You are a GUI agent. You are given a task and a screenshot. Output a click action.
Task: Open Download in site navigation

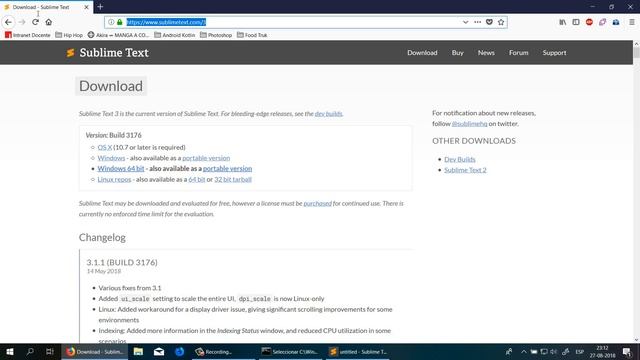(422, 53)
